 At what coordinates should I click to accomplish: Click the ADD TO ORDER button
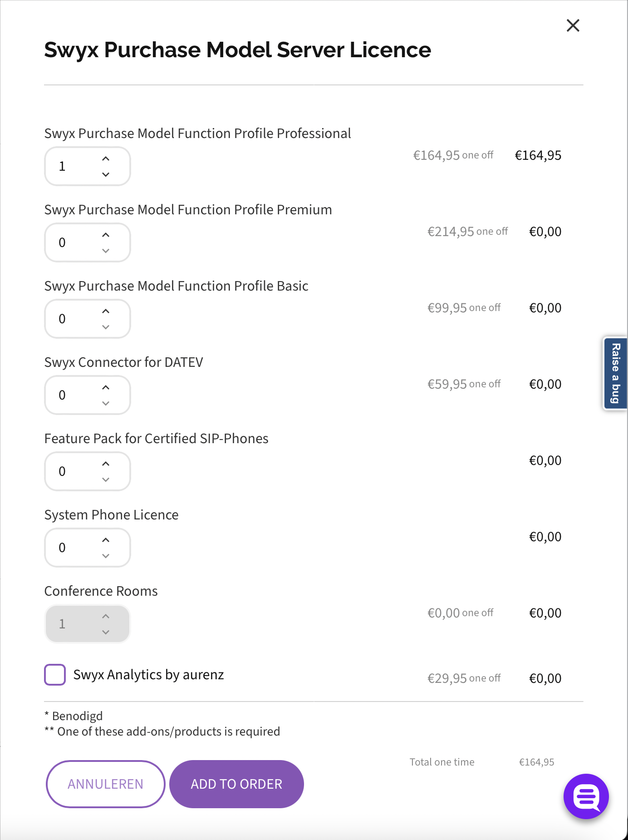pos(236,784)
